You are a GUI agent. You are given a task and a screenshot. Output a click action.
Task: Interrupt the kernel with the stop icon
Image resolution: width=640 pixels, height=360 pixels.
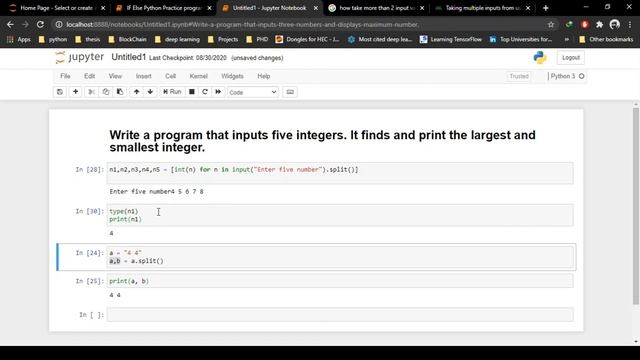tap(191, 92)
